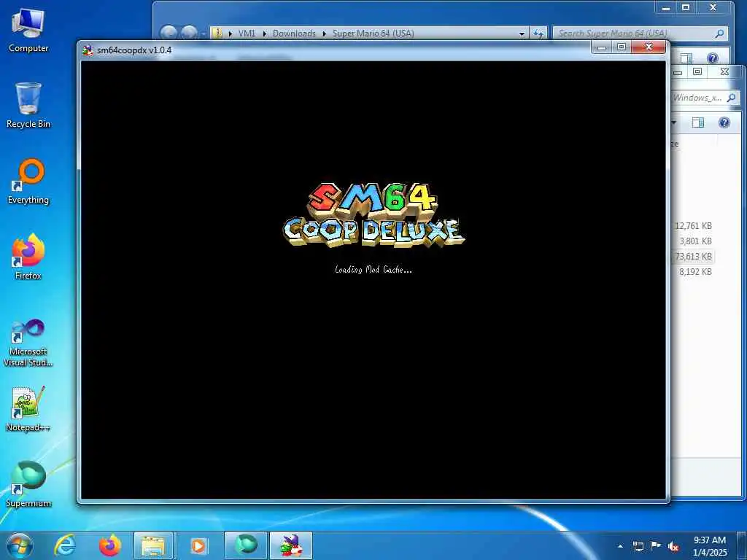747x560 pixels.
Task: Open the network tray icon
Action: coord(638,546)
